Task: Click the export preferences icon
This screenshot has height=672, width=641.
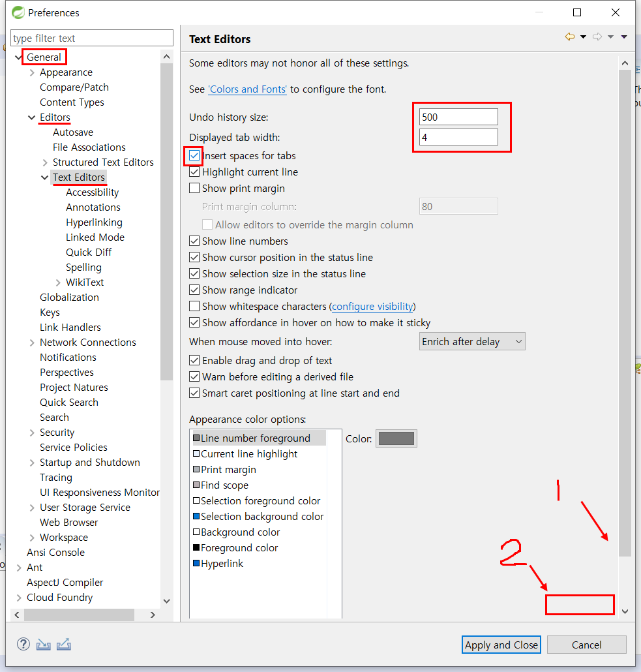Action: (63, 644)
